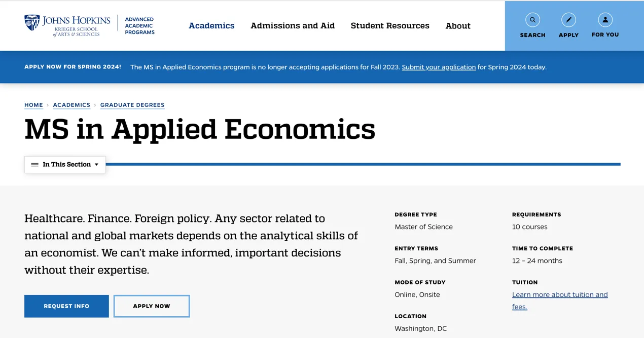Click the Johns Hopkins shield logo

click(32, 23)
